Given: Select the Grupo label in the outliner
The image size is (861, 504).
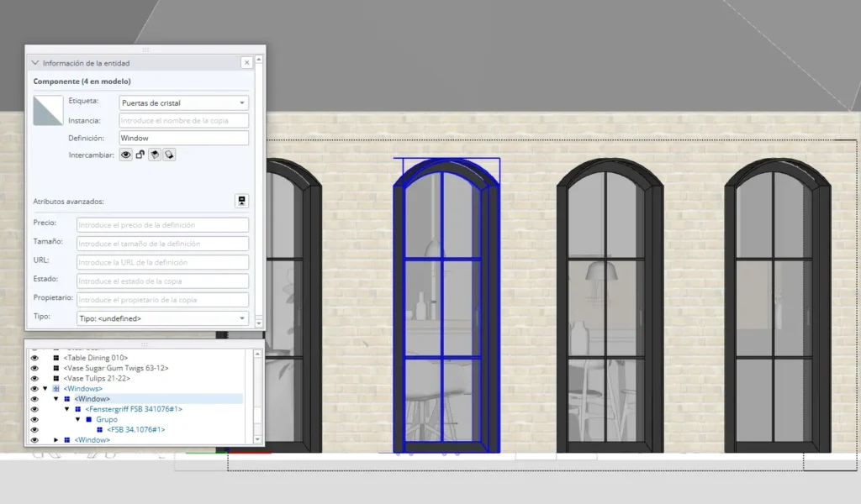Looking at the screenshot, I should coord(107,419).
